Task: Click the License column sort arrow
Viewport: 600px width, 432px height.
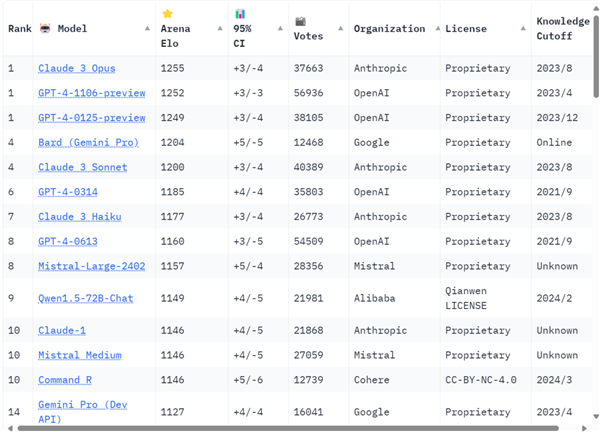Action: (525, 29)
